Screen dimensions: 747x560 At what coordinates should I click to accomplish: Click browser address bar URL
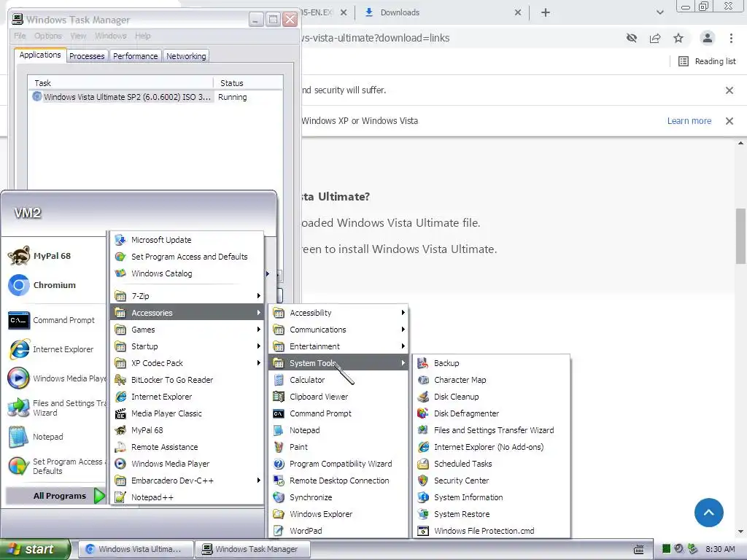376,38
